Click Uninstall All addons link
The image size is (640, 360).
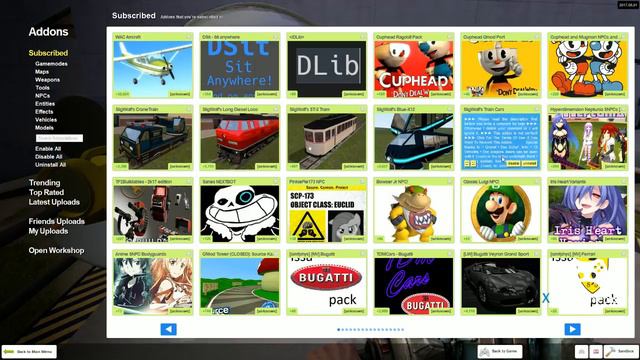51,164
